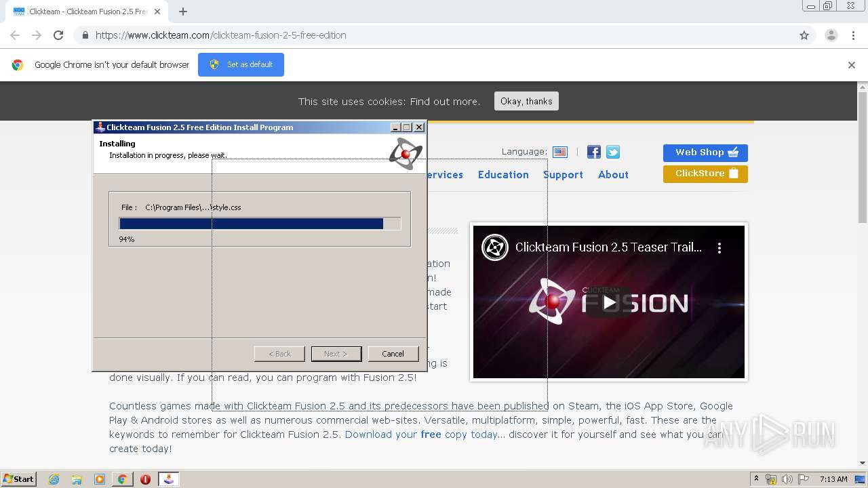This screenshot has width=868, height=488.
Task: Select the installer program taskbar icon
Action: tap(168, 479)
